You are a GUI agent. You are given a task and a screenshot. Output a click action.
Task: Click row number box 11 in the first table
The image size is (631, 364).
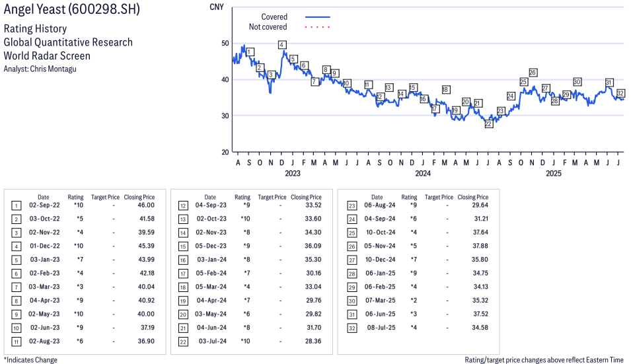point(16,342)
